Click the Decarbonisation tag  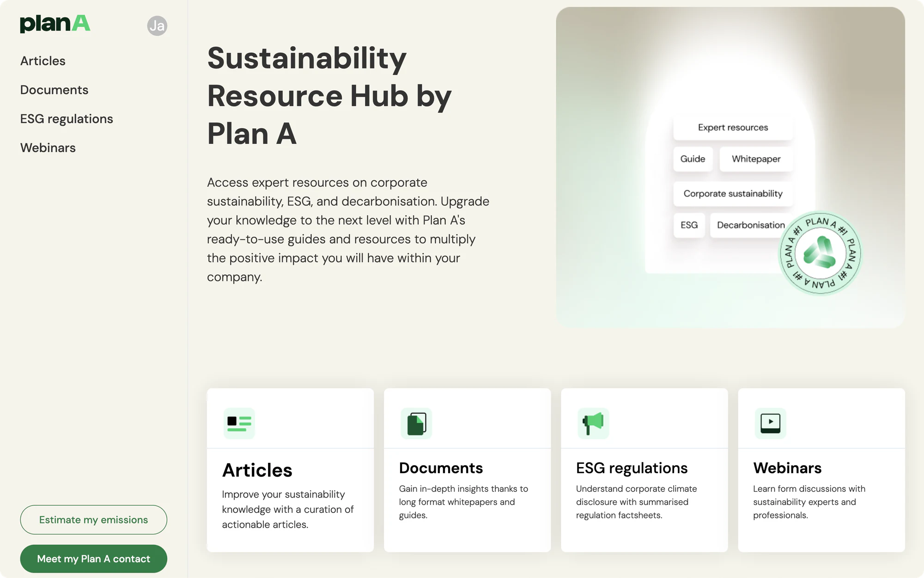coord(751,225)
